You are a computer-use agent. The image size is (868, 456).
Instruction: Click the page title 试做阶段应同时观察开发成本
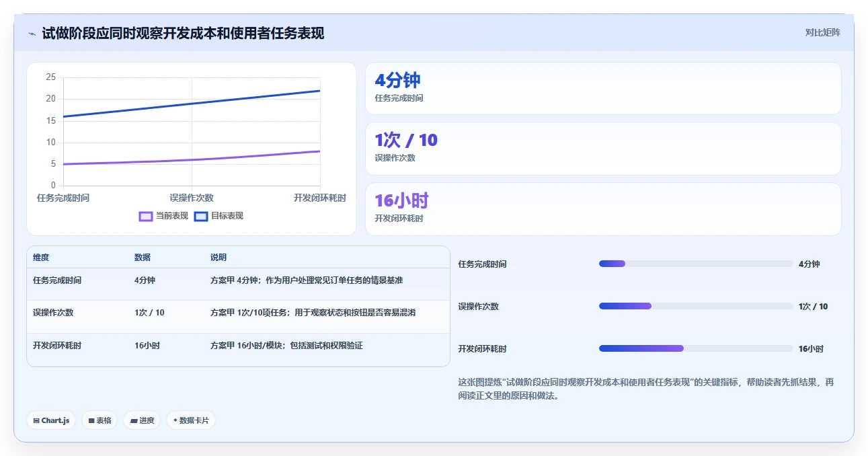pos(183,33)
